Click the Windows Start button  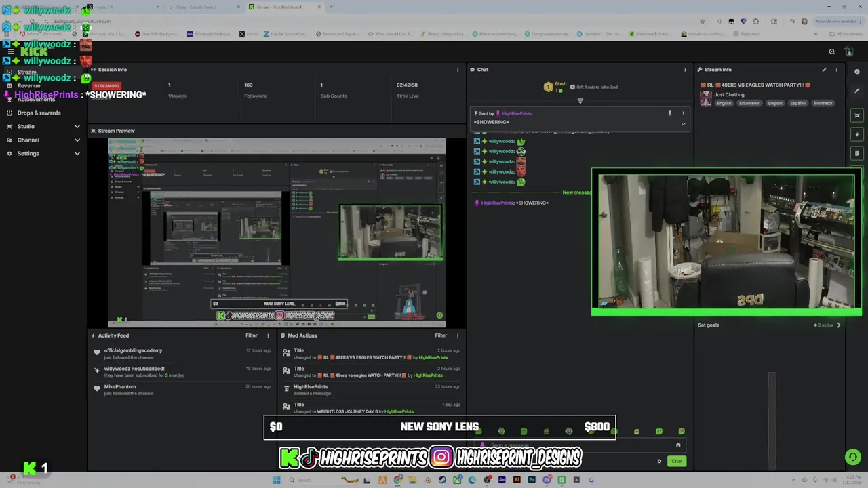pos(276,480)
